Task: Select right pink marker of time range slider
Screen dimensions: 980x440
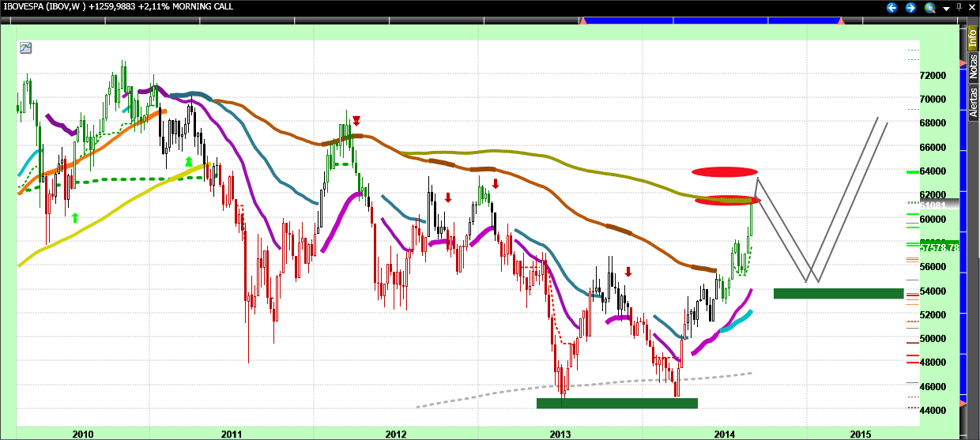Action: [x=841, y=22]
